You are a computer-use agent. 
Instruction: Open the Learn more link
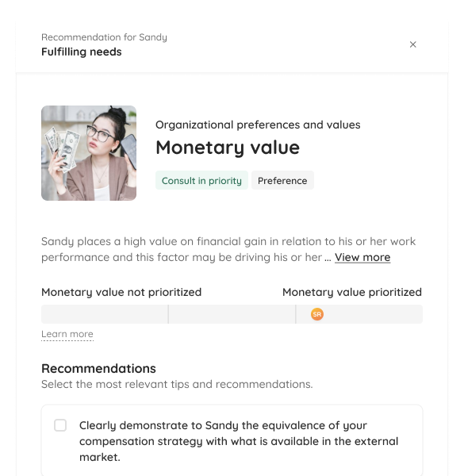tap(67, 334)
